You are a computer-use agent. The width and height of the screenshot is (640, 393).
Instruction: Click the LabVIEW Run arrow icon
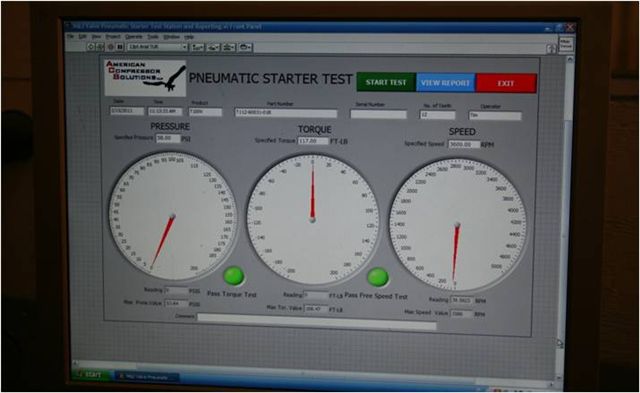tap(91, 47)
